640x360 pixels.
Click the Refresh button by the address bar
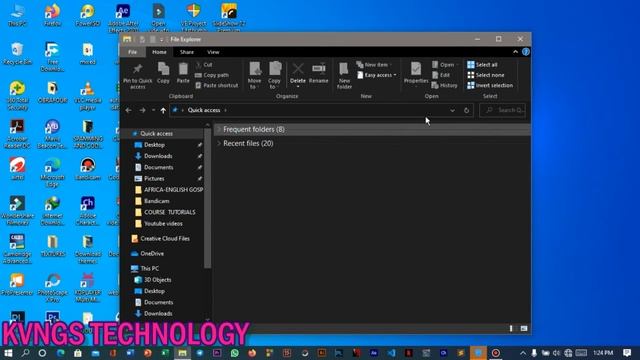click(x=466, y=110)
